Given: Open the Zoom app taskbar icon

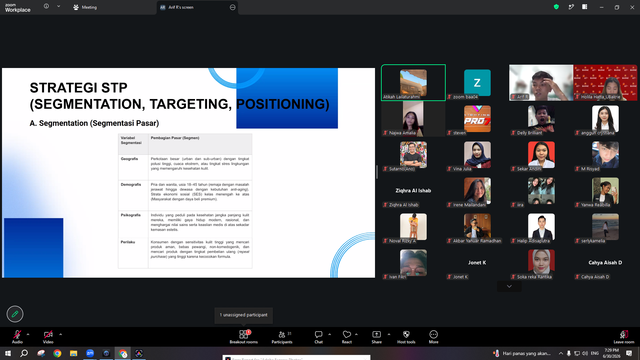Looking at the screenshot, I should (x=90, y=353).
